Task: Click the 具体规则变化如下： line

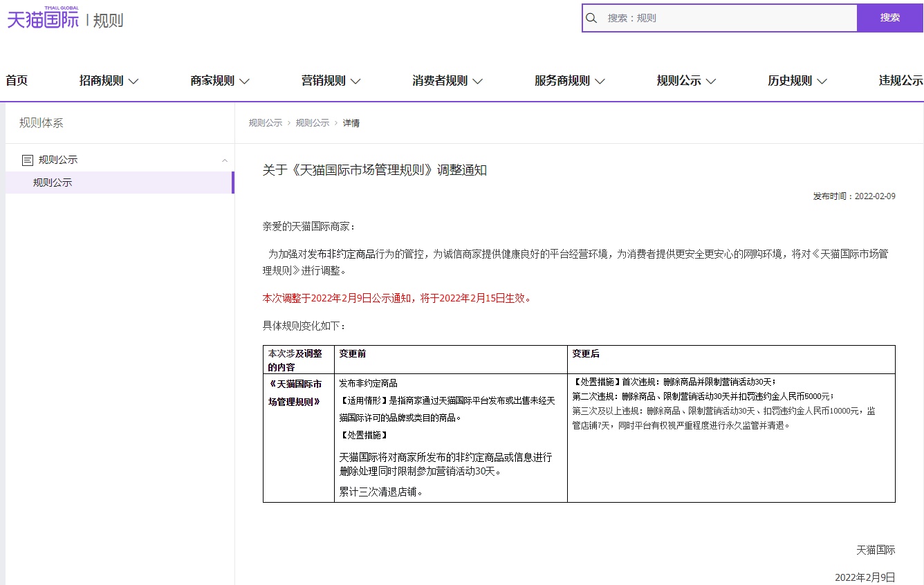Action: (304, 326)
